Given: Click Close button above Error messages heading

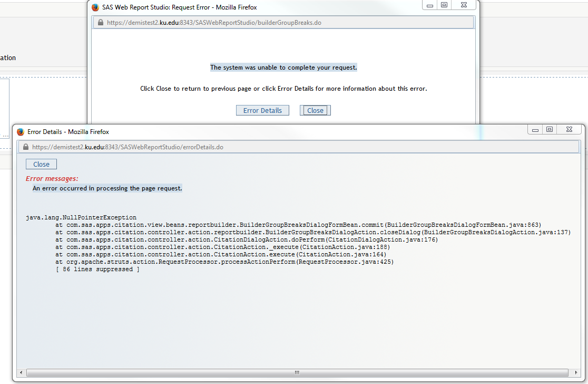Looking at the screenshot, I should (x=41, y=164).
